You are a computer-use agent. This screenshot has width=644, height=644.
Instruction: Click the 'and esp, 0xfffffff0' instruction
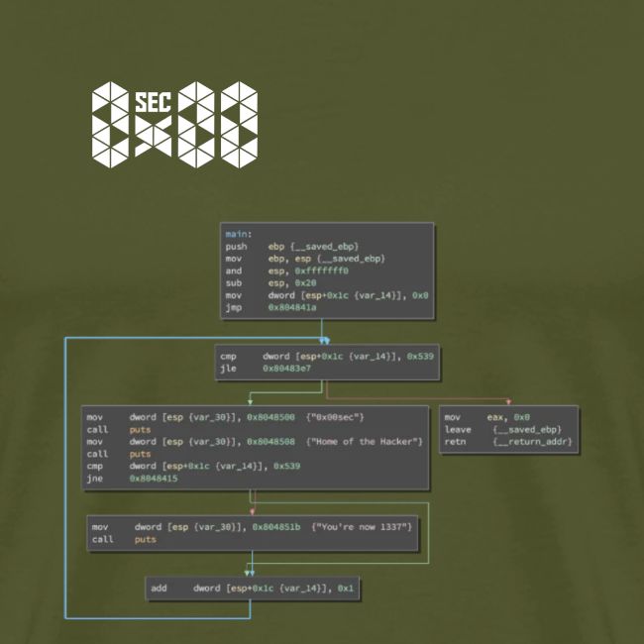coord(286,271)
